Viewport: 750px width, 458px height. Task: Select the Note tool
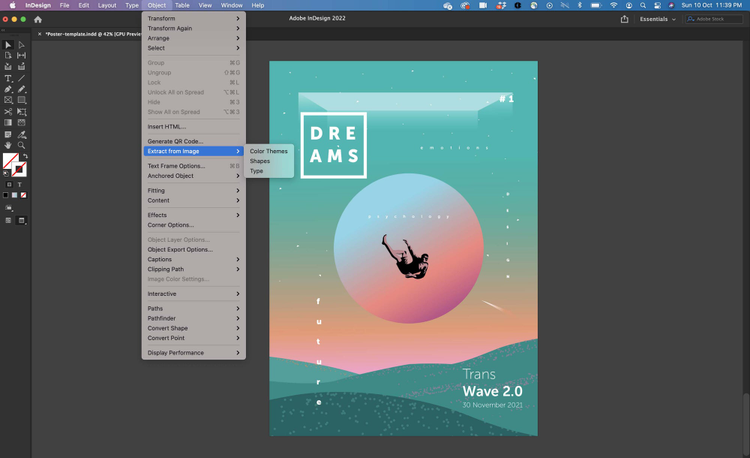coord(8,135)
